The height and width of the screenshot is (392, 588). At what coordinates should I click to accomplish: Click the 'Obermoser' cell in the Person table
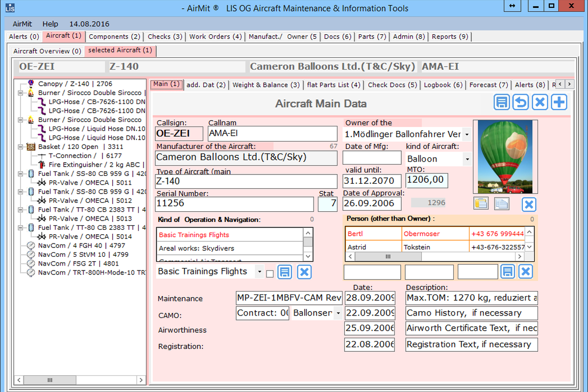click(x=435, y=234)
